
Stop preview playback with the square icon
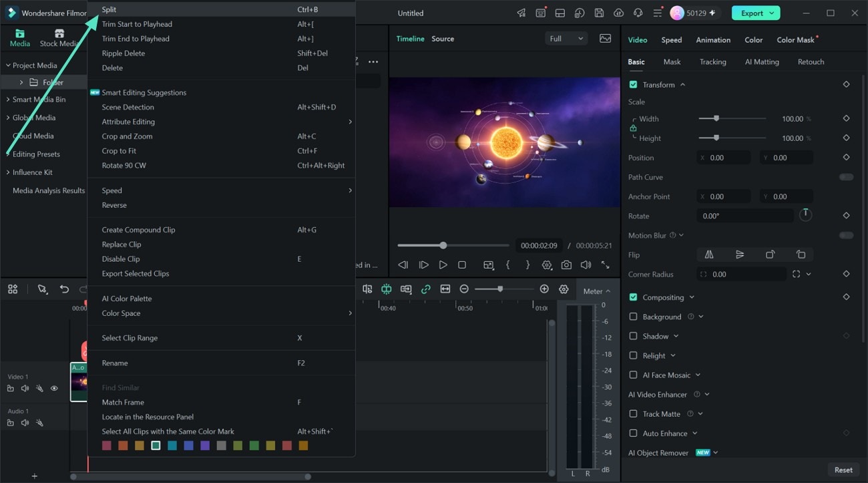coord(462,265)
